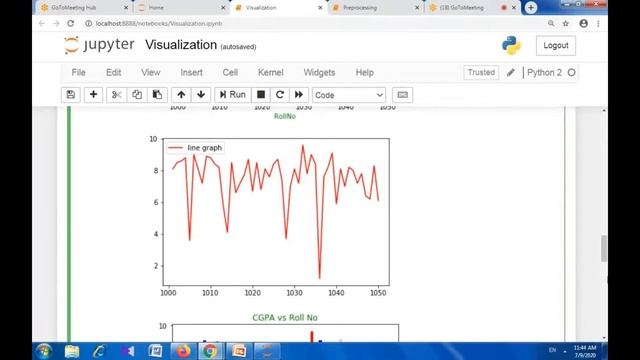
Task: Click the Jupyter logo
Action: (99, 45)
